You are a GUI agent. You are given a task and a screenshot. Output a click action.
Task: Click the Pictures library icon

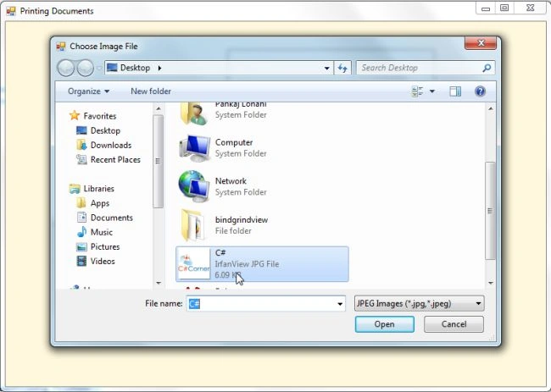coord(81,246)
